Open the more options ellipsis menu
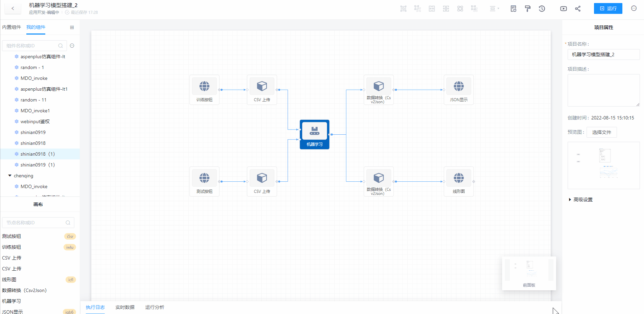Screen dimensions: 644x314 tap(634, 8)
